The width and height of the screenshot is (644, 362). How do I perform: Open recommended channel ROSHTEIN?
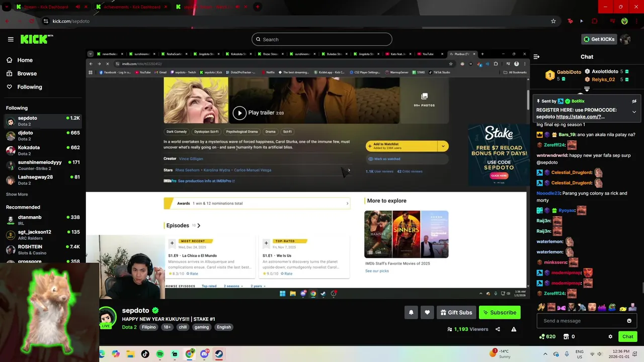[43, 249]
